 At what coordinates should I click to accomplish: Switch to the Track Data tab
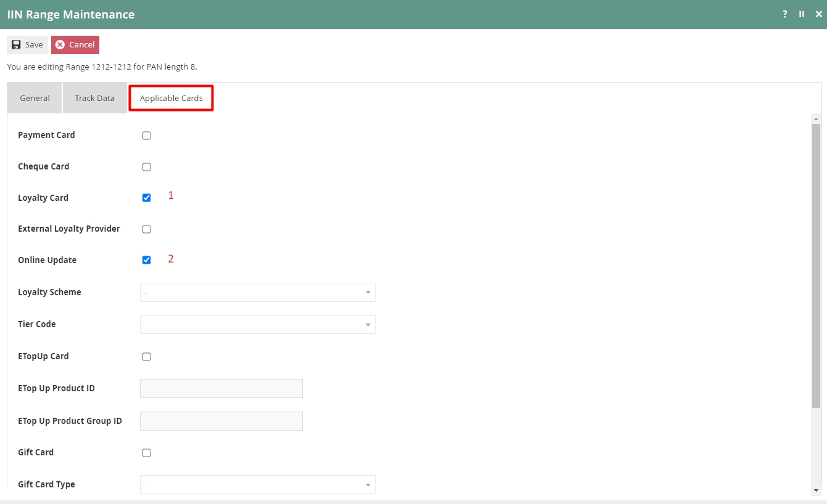click(x=94, y=98)
